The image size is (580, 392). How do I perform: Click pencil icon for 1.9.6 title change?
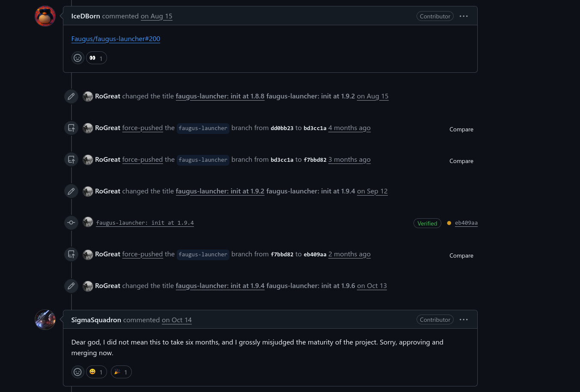[71, 286]
